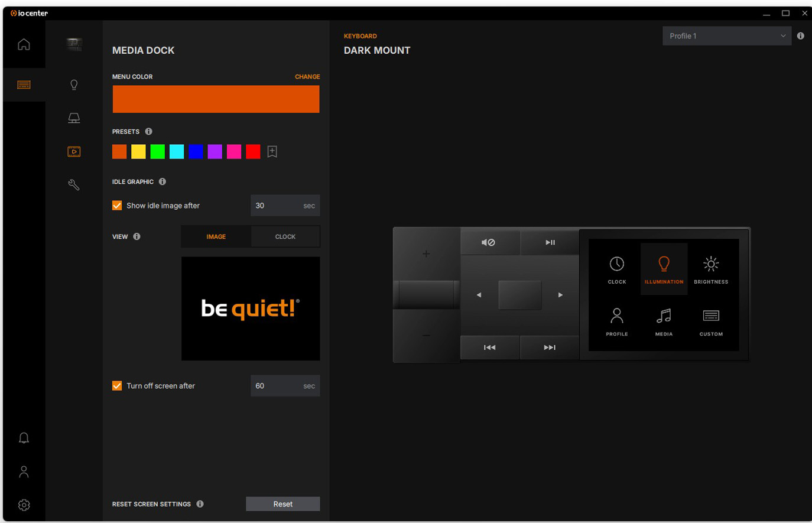Screen dimensions: 812x523
Task: Expand the Profile 1 dropdown
Action: 726,36
